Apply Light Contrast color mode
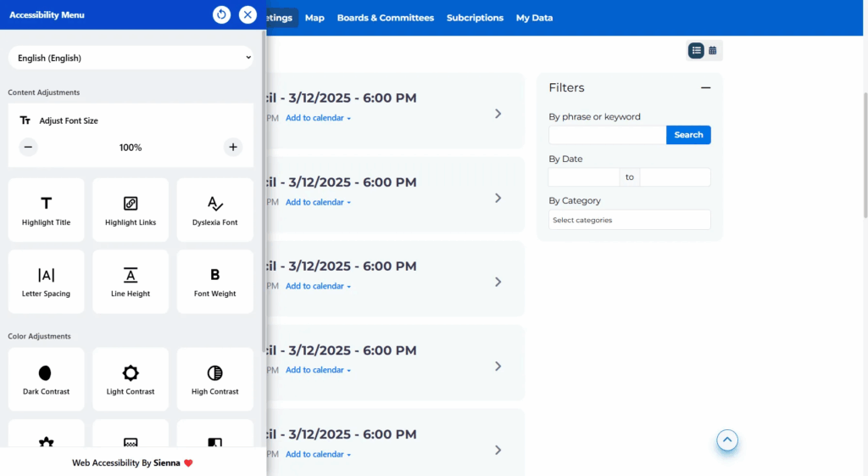 coord(131,379)
